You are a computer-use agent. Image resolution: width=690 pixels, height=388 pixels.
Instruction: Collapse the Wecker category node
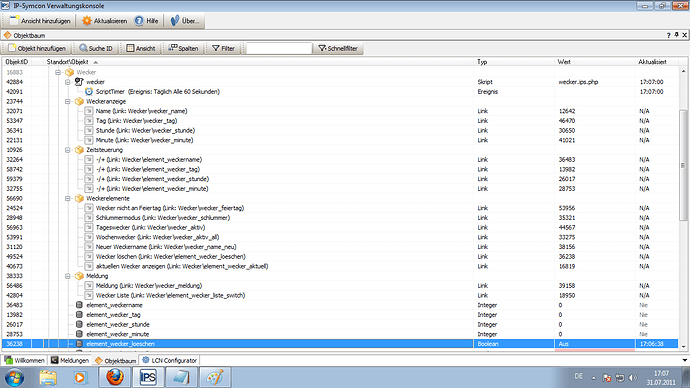tap(58, 72)
